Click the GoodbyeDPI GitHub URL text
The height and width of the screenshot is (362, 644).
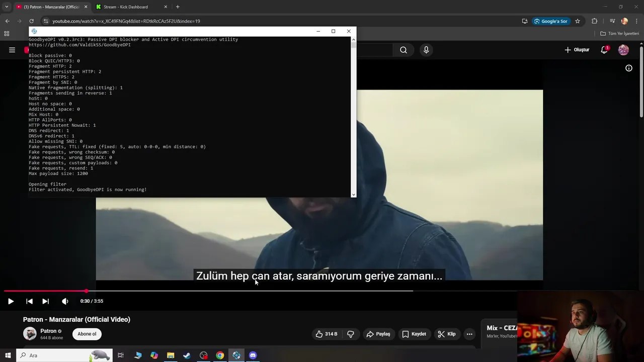click(x=79, y=45)
